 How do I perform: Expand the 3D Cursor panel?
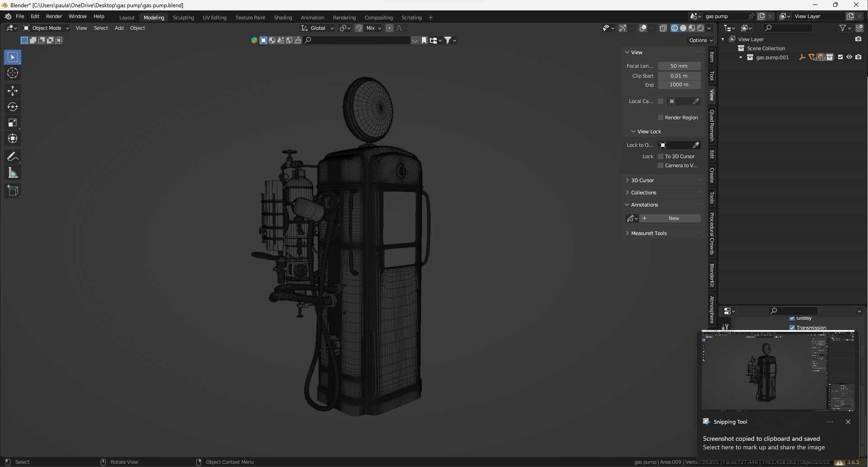642,180
